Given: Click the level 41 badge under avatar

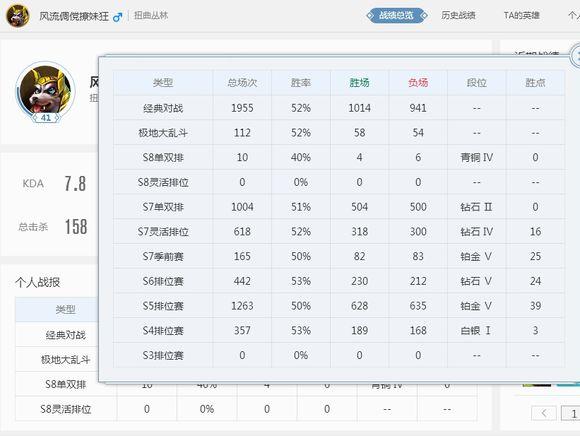Looking at the screenshot, I should click(46, 118).
